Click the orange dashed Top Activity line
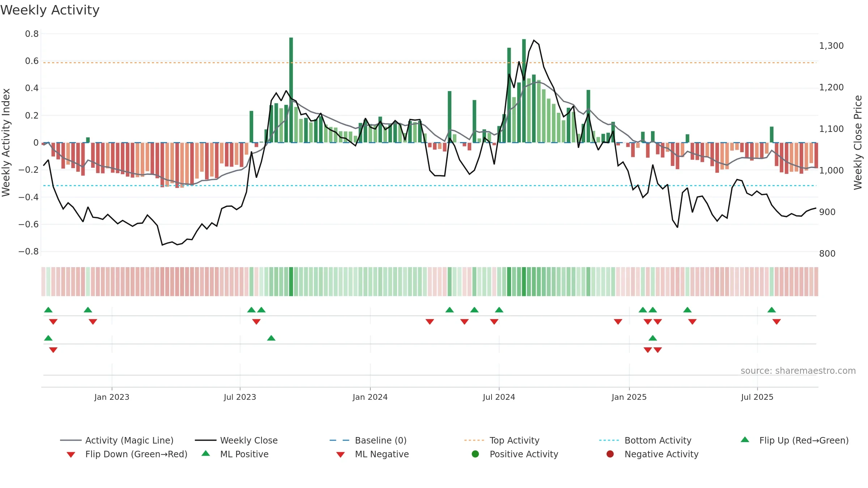Viewport: 868px width, 488px height. [x=430, y=63]
